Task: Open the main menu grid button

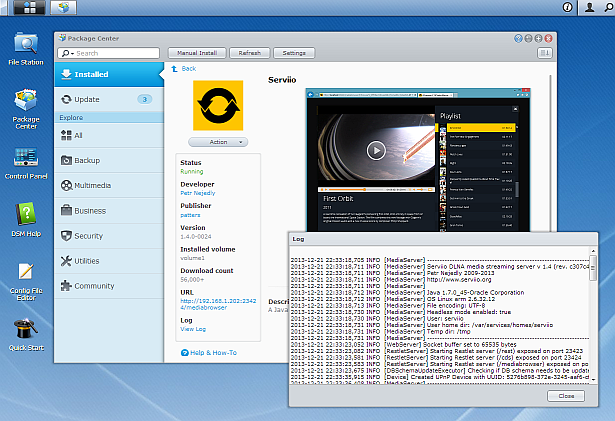Action: click(29, 7)
